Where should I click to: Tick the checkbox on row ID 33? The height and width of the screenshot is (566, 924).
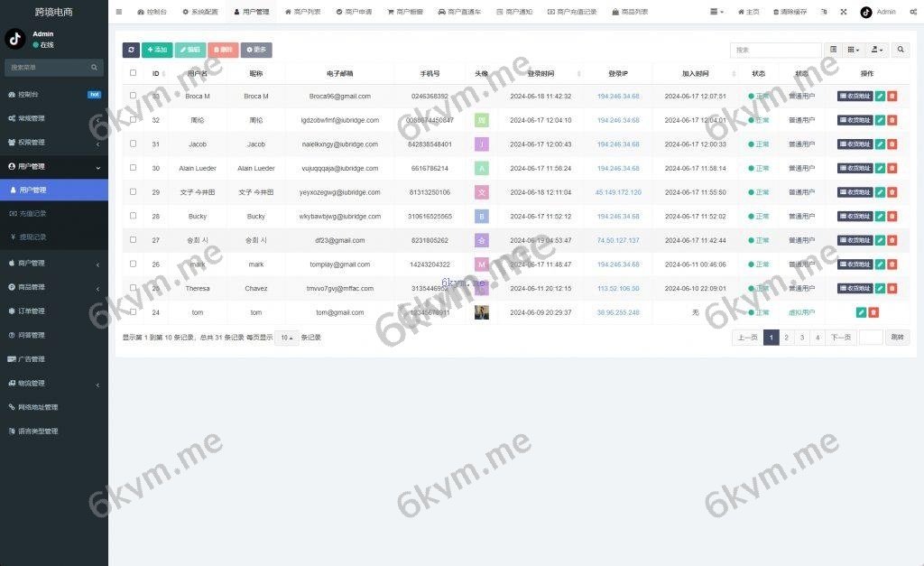(x=132, y=96)
